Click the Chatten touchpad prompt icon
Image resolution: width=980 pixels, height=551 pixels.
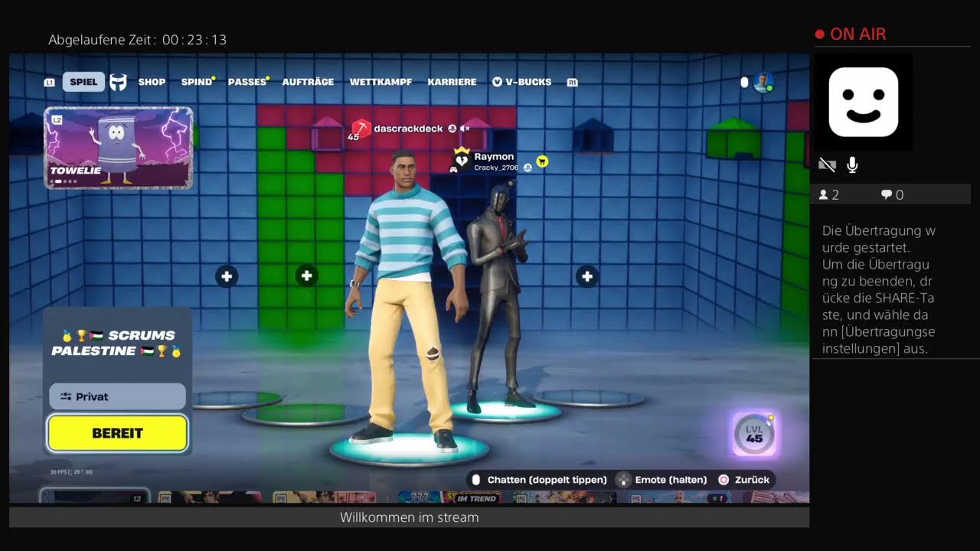(x=475, y=480)
